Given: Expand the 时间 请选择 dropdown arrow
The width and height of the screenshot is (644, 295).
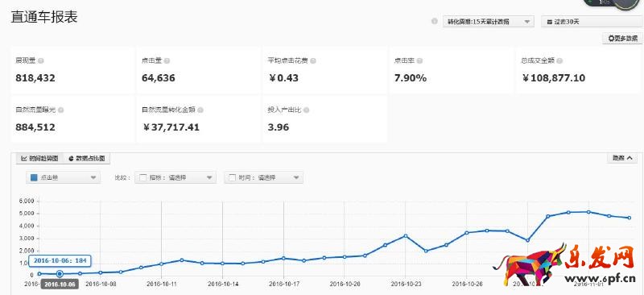Looking at the screenshot, I should [296, 178].
